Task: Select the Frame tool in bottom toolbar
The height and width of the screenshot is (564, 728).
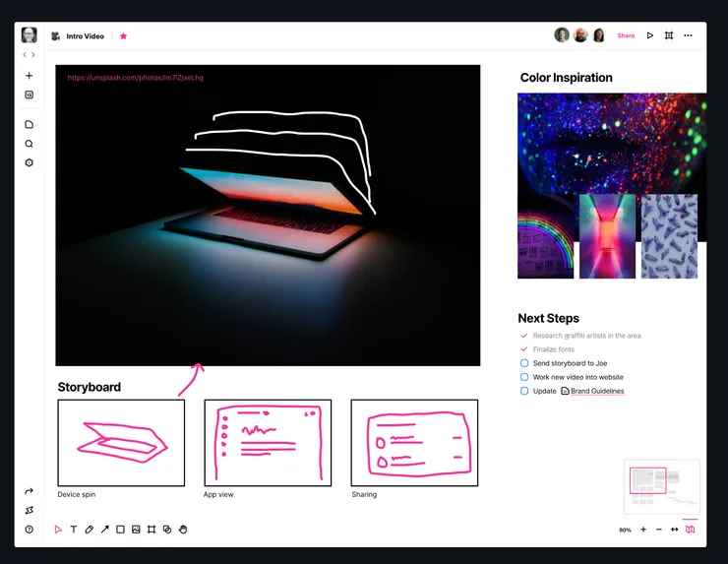Action: (x=152, y=530)
